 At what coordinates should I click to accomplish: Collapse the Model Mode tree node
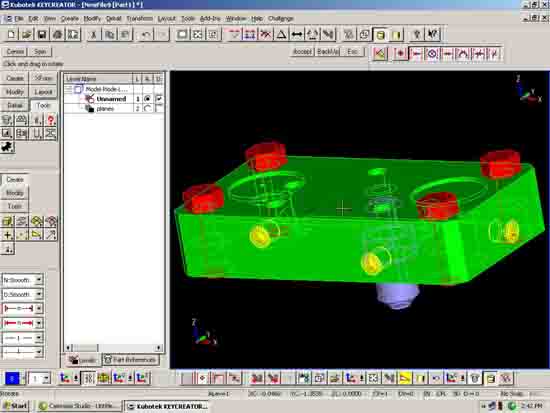pyautogui.click(x=69, y=89)
